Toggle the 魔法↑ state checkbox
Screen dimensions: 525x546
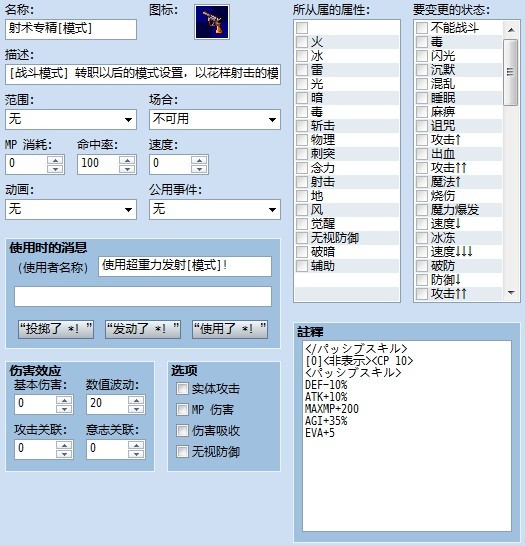click(x=422, y=182)
